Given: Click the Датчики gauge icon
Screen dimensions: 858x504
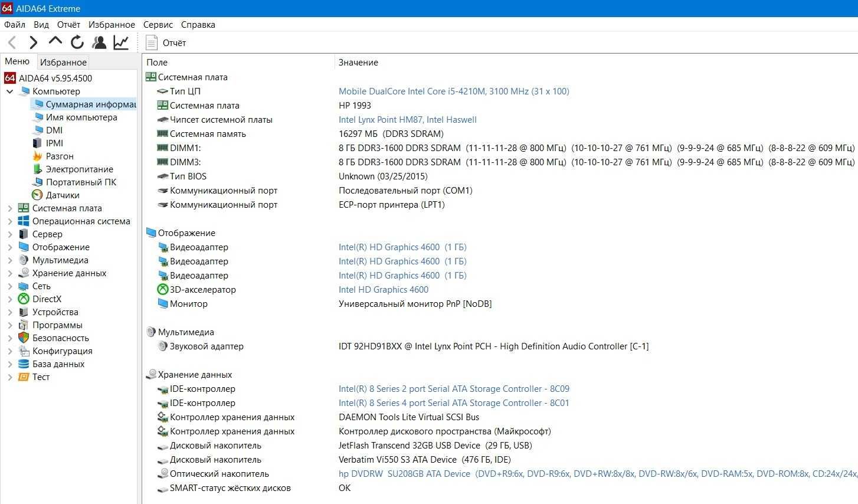Looking at the screenshot, I should tap(37, 195).
